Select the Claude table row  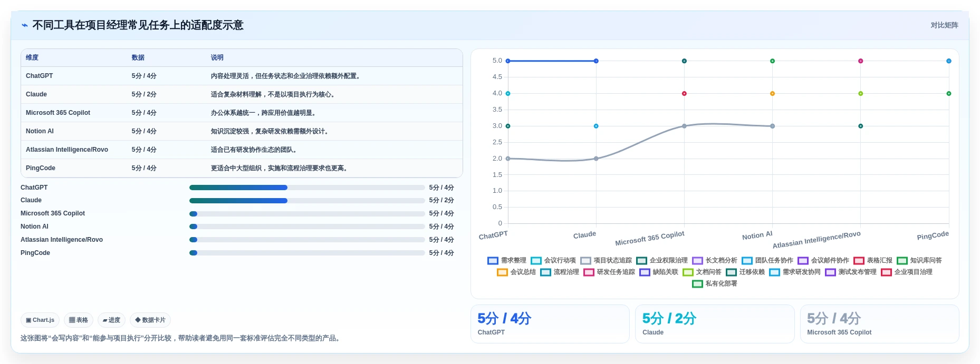pos(242,94)
